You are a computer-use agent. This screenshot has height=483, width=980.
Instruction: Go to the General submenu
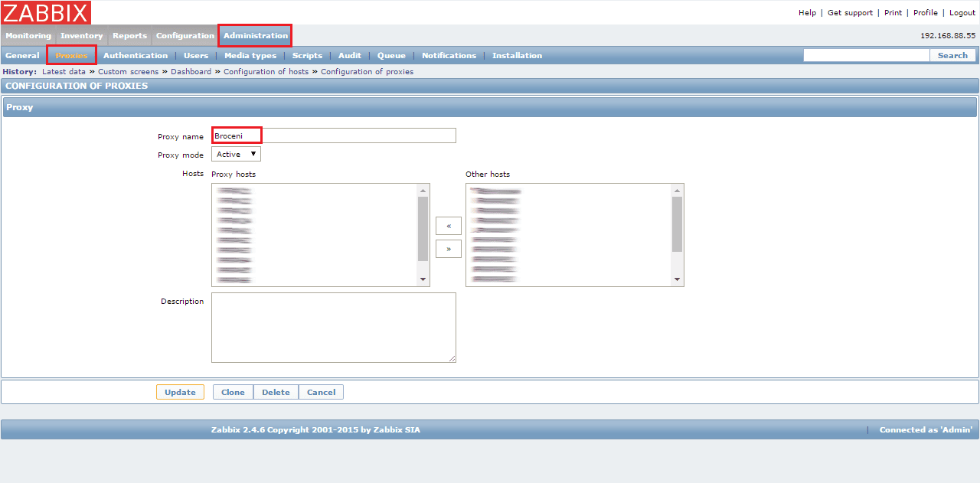22,55
